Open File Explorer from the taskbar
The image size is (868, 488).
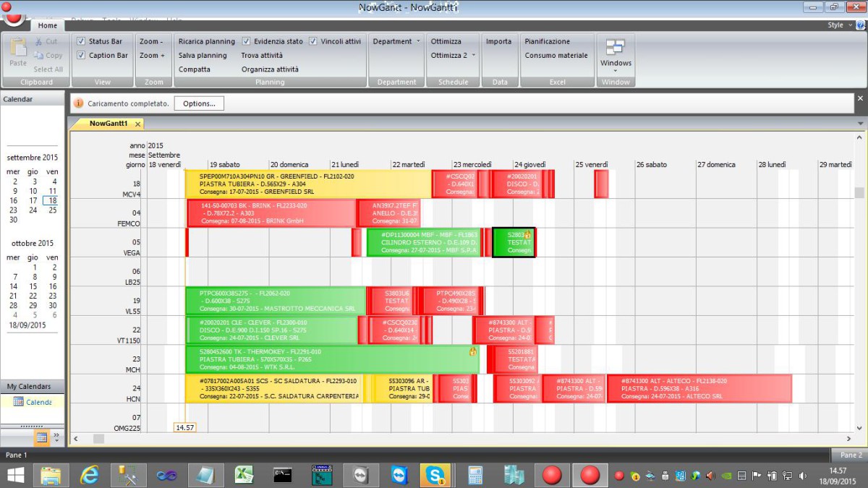[51, 475]
